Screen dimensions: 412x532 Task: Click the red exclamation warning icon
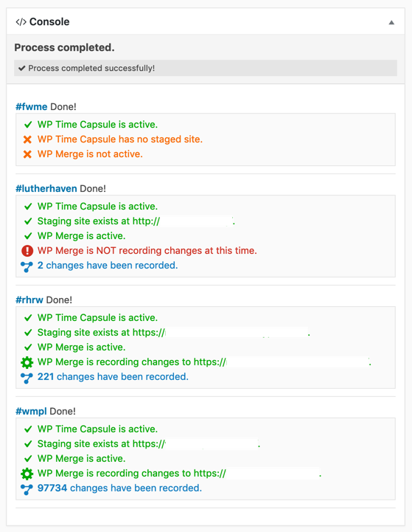point(27,251)
